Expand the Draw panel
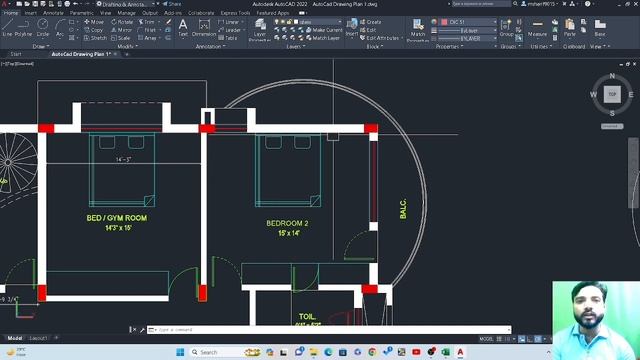640x360 pixels. coord(41,47)
